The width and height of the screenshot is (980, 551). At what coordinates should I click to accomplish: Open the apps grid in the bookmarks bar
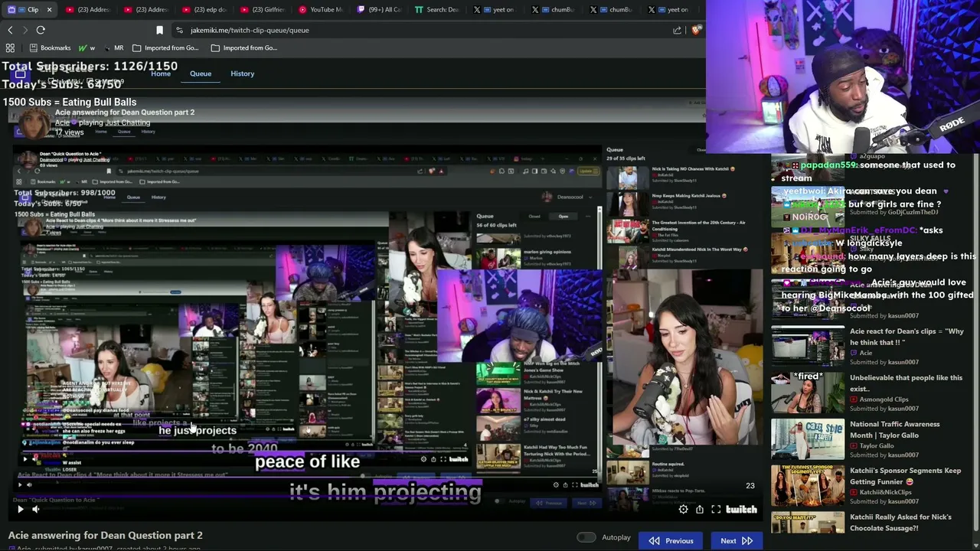[x=10, y=47]
